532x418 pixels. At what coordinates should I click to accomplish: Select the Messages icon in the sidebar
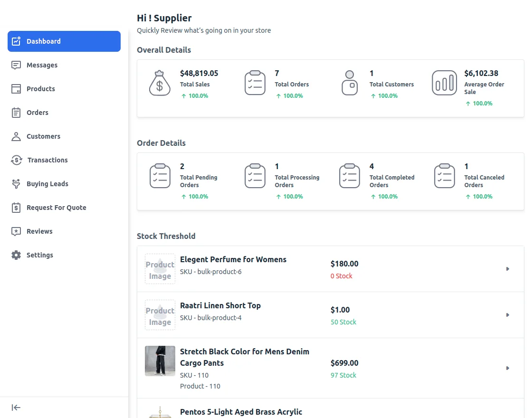[x=16, y=65]
